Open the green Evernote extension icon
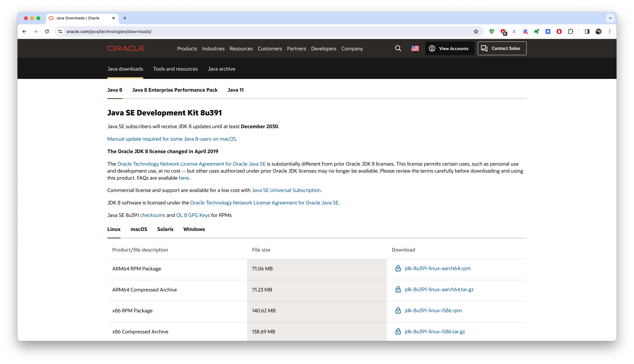The height and width of the screenshot is (364, 634). click(x=536, y=32)
